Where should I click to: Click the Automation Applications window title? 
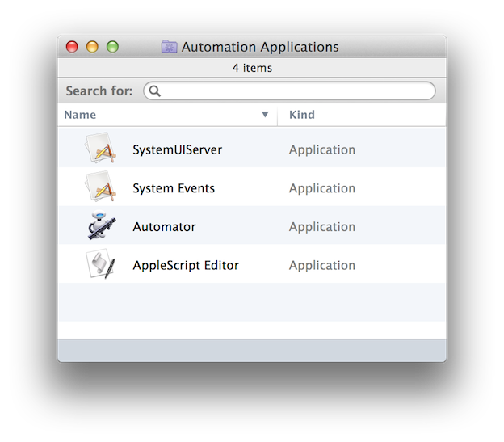point(260,47)
